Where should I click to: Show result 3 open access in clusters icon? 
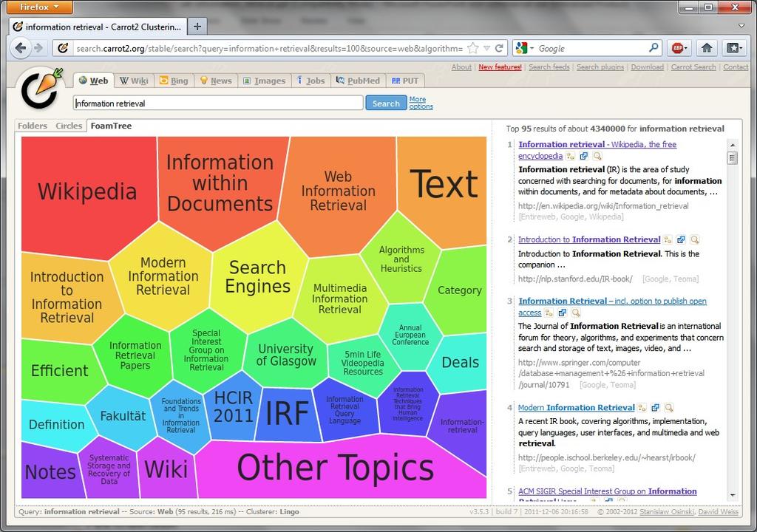pyautogui.click(x=549, y=313)
